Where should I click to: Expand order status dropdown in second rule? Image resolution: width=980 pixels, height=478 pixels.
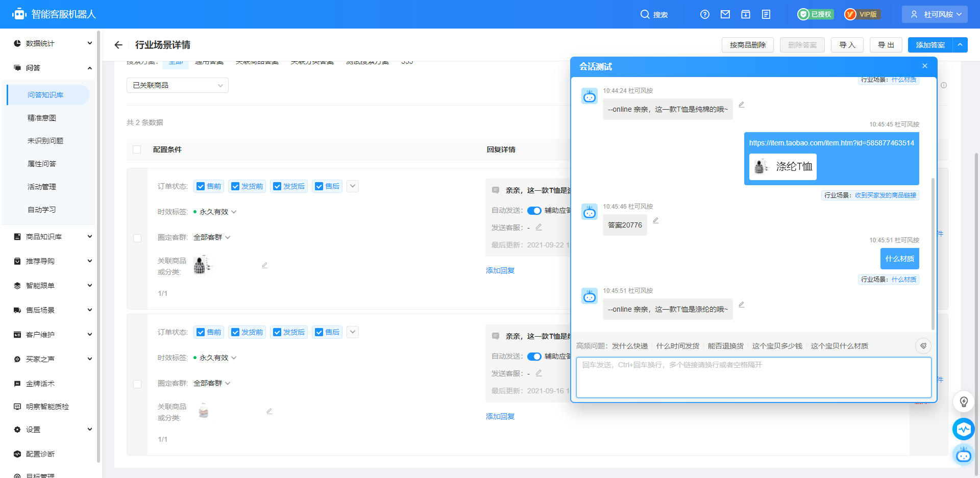(353, 332)
